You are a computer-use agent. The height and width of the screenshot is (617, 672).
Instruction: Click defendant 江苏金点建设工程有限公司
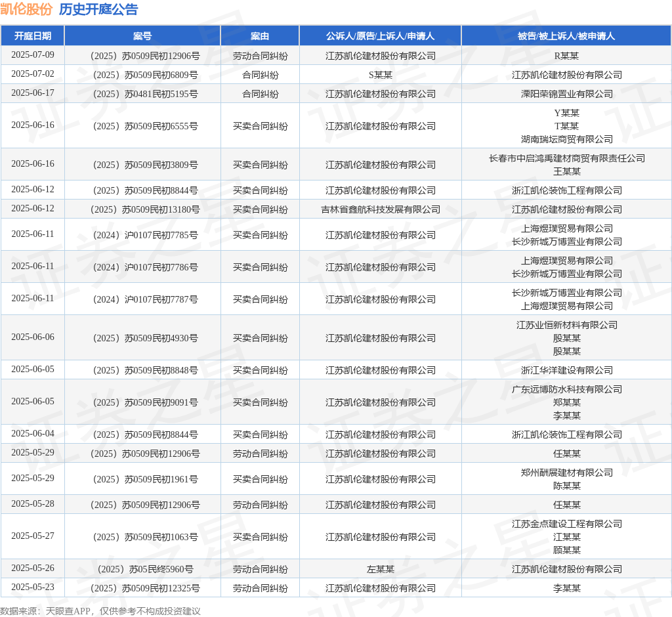(x=566, y=524)
